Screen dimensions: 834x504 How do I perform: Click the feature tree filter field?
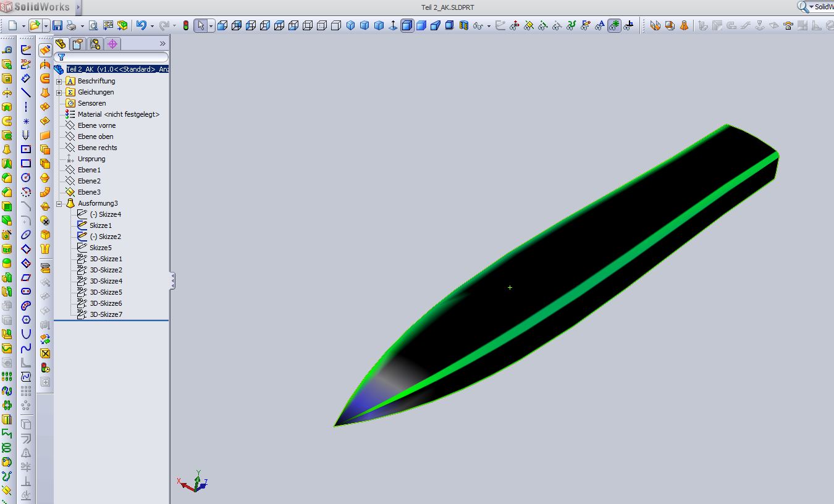[111, 57]
